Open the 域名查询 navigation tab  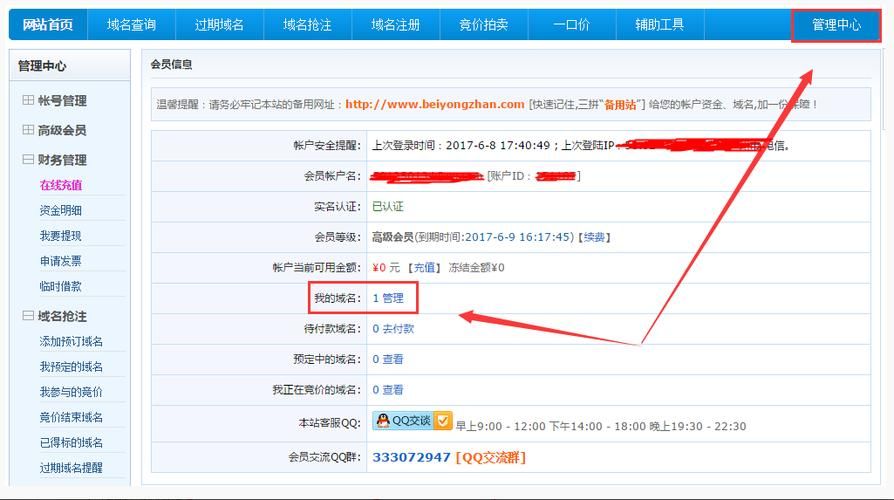[x=131, y=25]
